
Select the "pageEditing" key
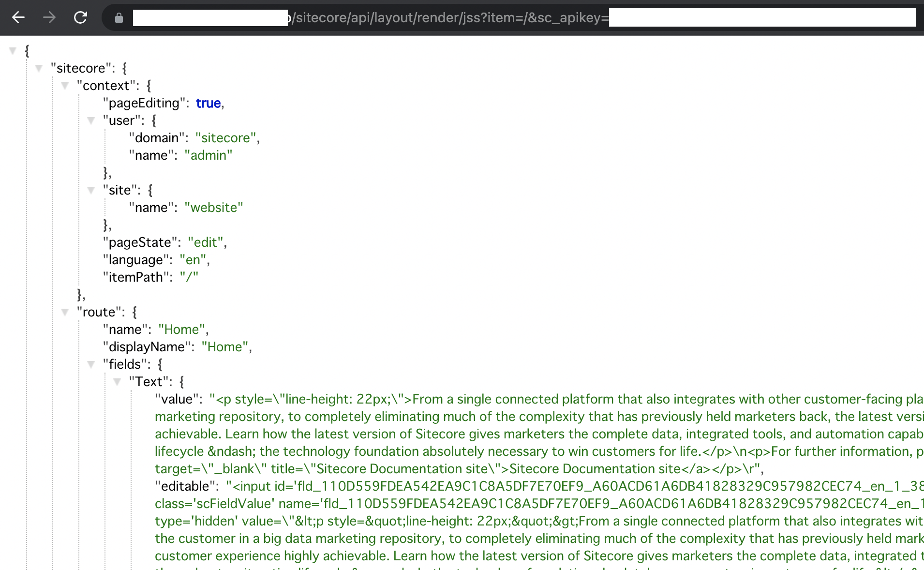pos(144,103)
